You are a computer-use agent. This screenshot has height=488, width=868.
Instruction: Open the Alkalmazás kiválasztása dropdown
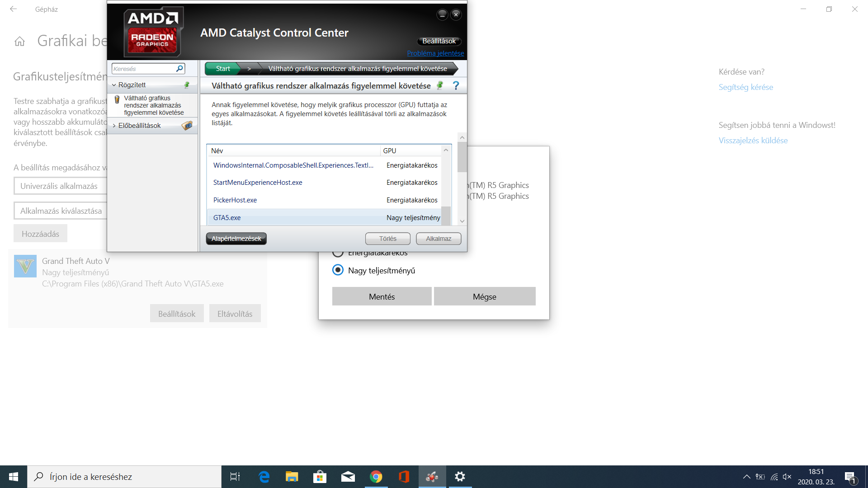61,211
